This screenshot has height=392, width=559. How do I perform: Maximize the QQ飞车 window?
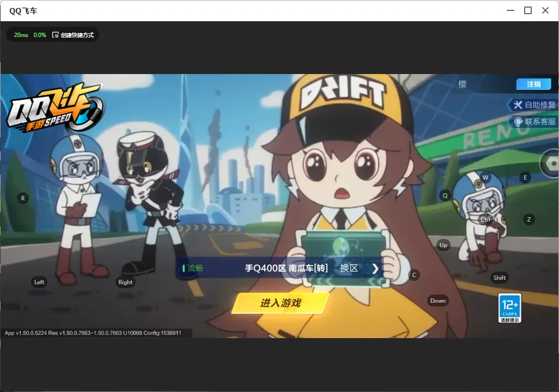[528, 11]
